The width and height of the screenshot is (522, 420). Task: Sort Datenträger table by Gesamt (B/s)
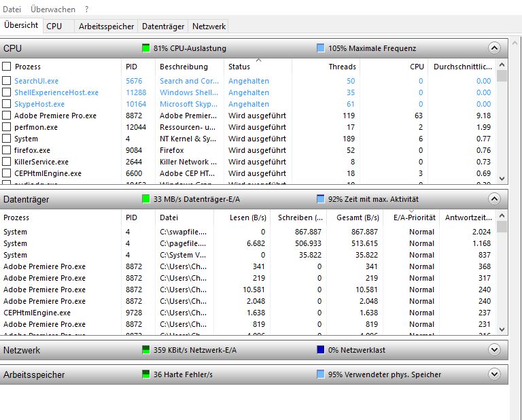[355, 217]
